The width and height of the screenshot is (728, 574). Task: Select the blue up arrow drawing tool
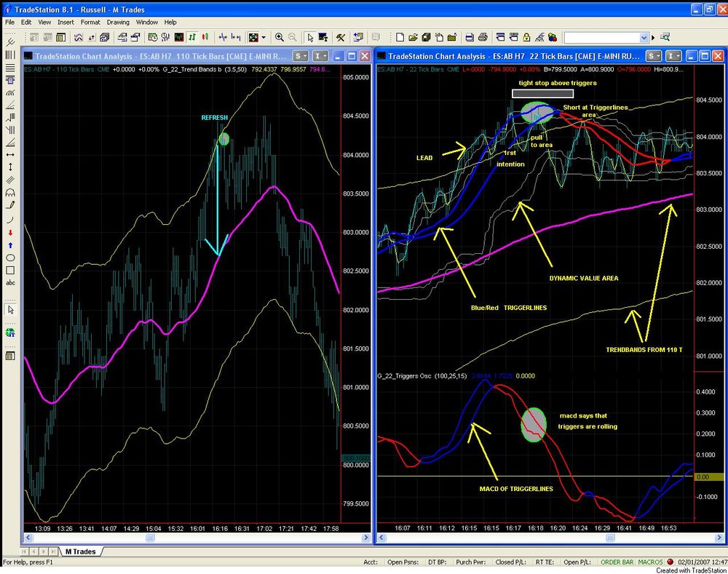click(x=10, y=245)
